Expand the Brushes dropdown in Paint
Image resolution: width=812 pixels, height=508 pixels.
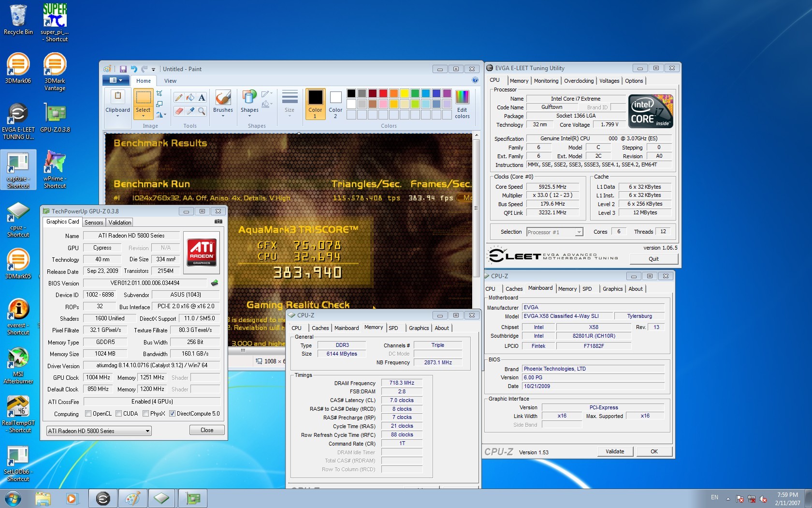pos(223,116)
